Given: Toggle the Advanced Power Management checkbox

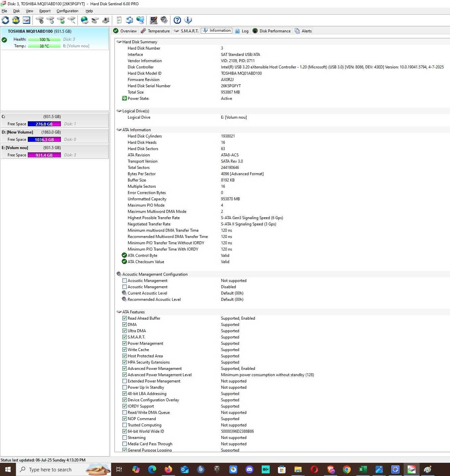Looking at the screenshot, I should point(124,369).
